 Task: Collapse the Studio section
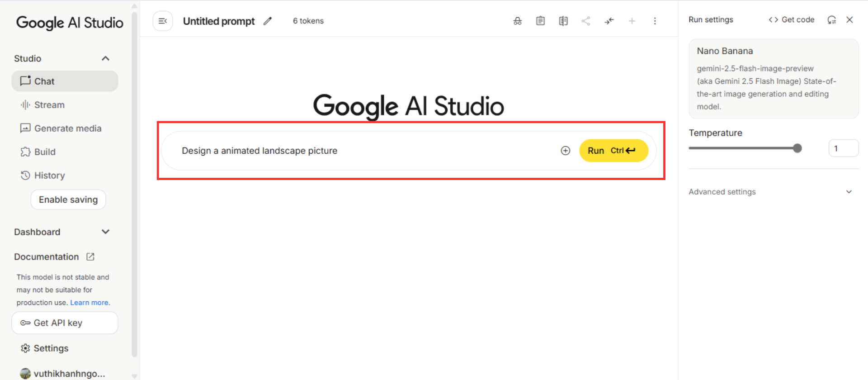pos(105,58)
